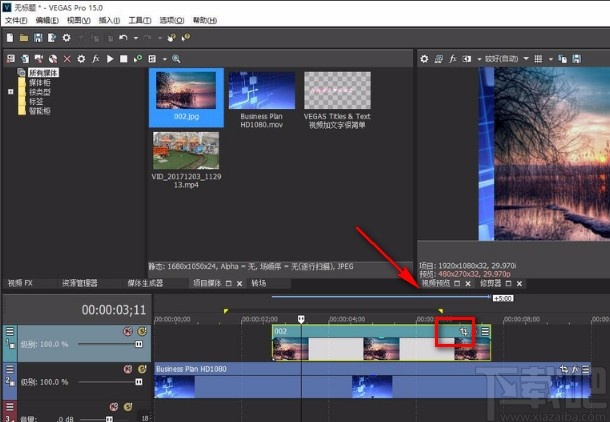Click the track 1 level slider handle

[139, 344]
